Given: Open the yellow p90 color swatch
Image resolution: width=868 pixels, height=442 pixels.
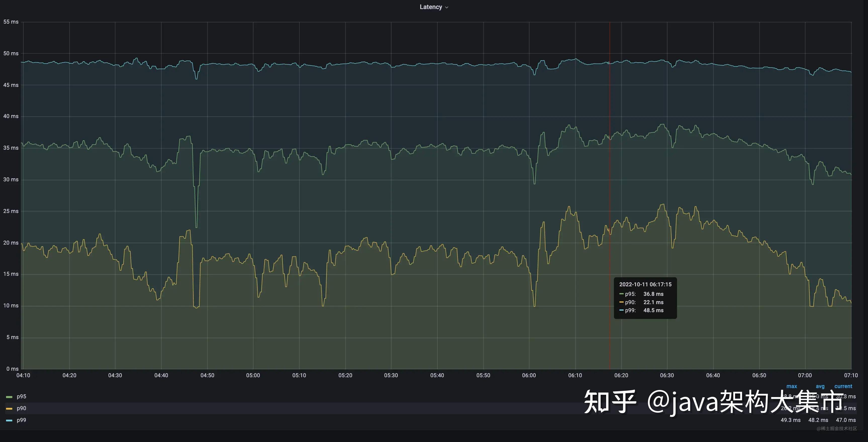Looking at the screenshot, I should [9, 409].
